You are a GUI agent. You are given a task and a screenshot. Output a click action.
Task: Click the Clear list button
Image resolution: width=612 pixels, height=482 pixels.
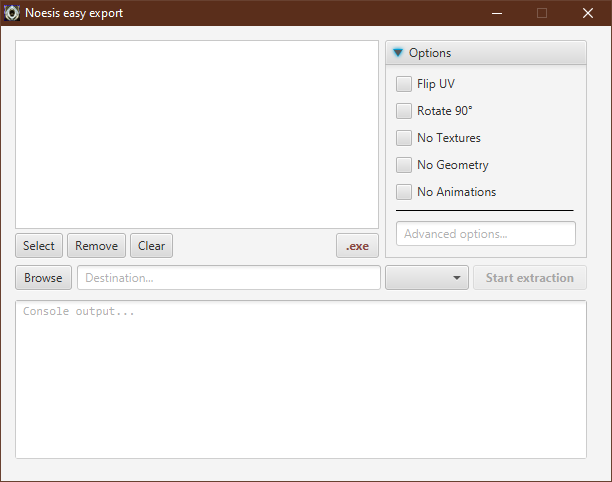coord(151,246)
